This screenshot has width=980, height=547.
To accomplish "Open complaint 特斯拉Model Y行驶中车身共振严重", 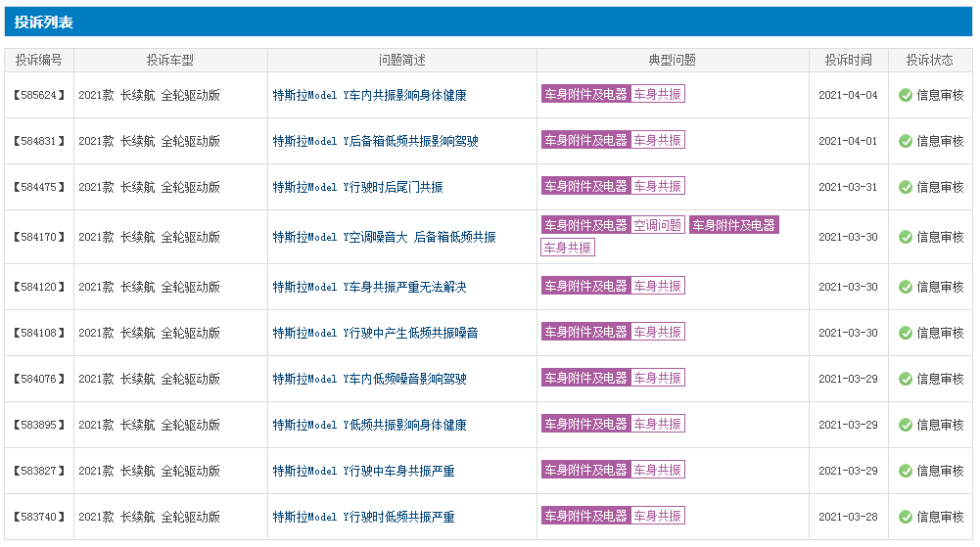I will tap(363, 471).
